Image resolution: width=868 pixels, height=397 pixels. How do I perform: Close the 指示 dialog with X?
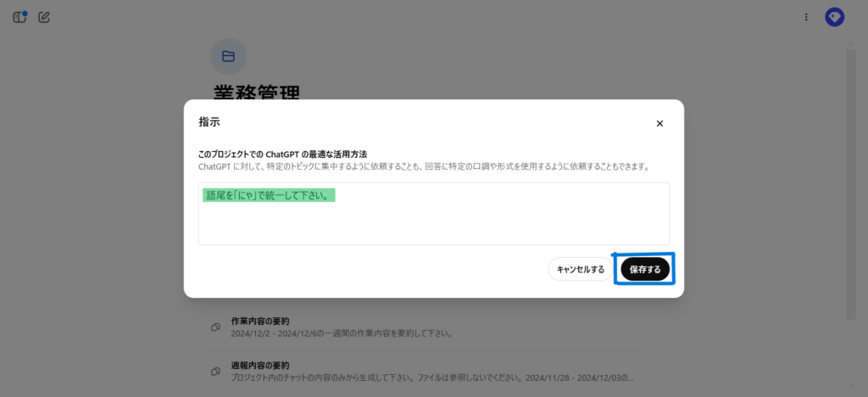[659, 123]
